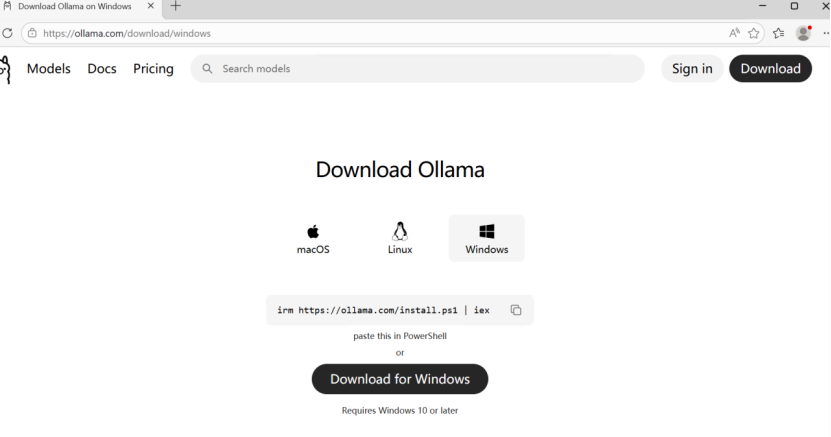Click the browser address bar URL
The image size is (831, 437).
(127, 33)
